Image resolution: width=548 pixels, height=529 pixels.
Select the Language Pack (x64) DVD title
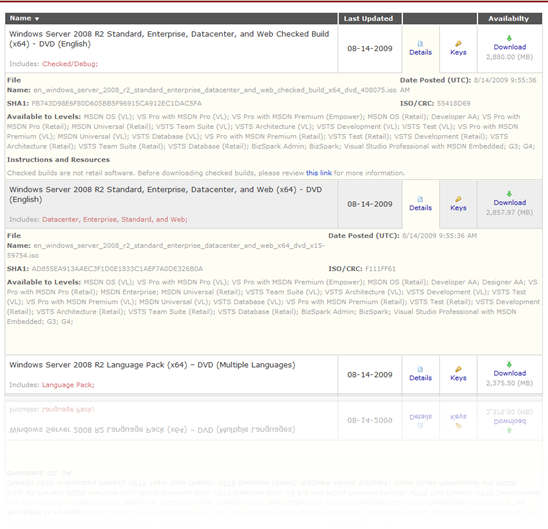point(152,365)
